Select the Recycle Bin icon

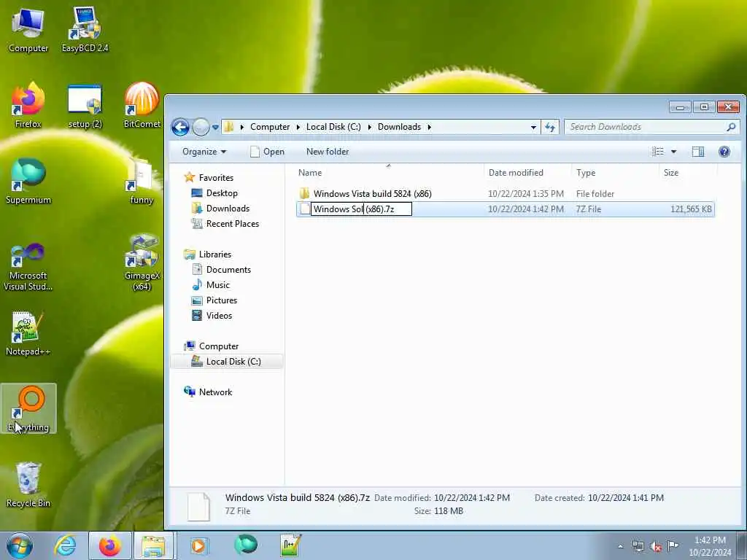28,485
